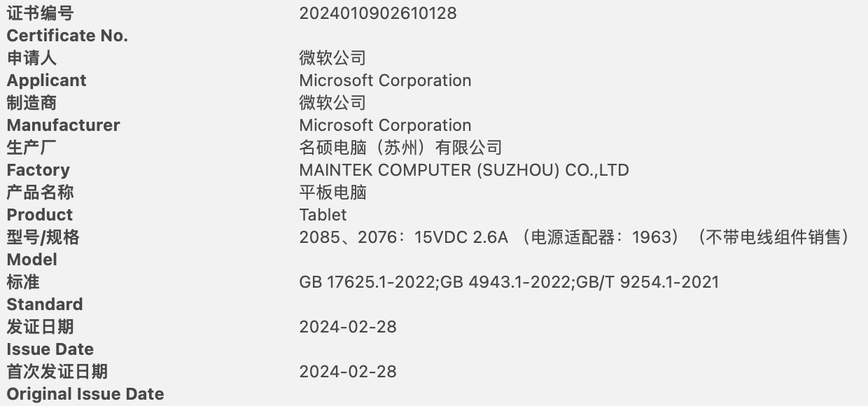Image resolution: width=868 pixels, height=406 pixels.
Task: Click the product name 平板电脑
Action: [332, 192]
